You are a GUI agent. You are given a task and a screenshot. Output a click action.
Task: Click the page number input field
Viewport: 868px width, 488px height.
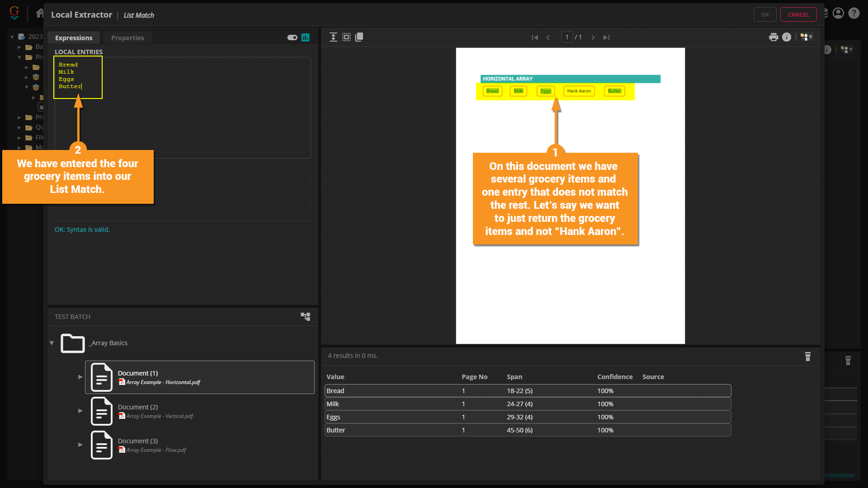point(567,37)
